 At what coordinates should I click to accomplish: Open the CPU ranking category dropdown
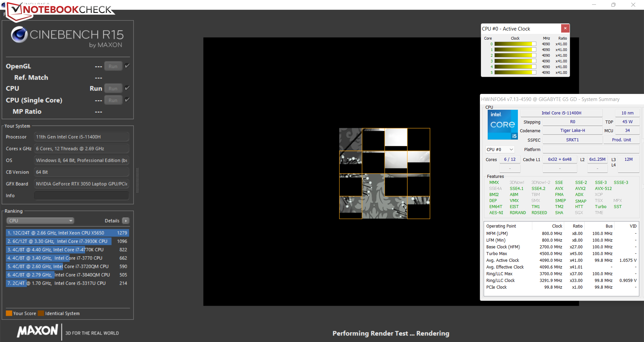tap(40, 221)
